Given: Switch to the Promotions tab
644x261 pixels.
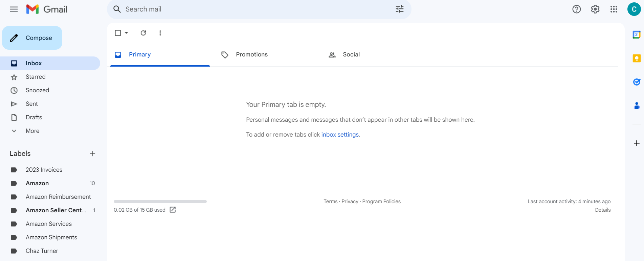Looking at the screenshot, I should click(x=252, y=54).
